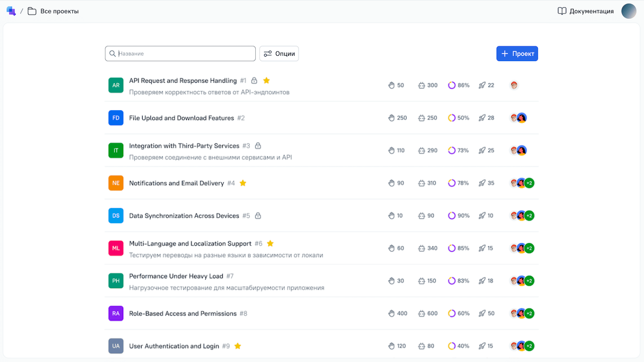644x362 pixels.
Task: Toggle star on Multi-Language and Localization Support
Action: pos(270,243)
